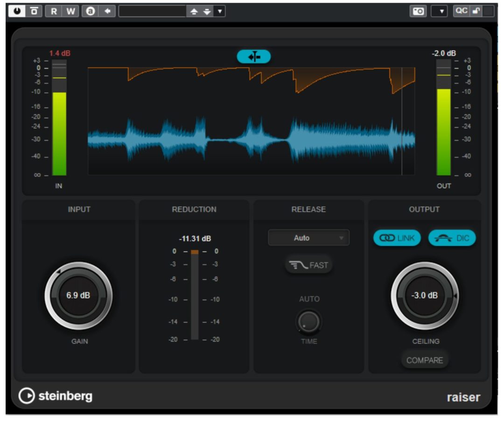The height and width of the screenshot is (422, 504).
Task: Click the raiser plug-in name label
Action: coord(463,397)
